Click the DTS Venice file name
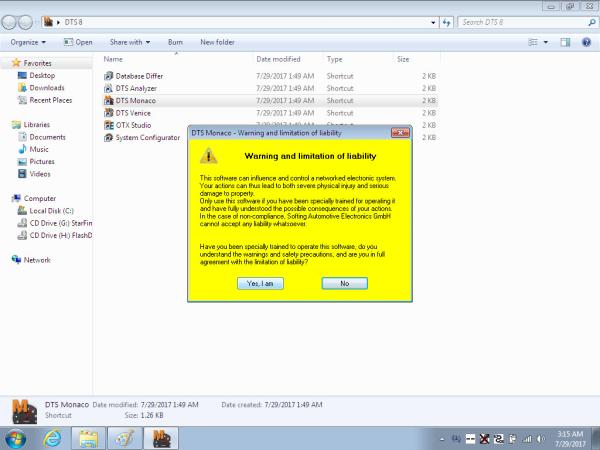Screen dimensions: 600x450 click(x=133, y=113)
